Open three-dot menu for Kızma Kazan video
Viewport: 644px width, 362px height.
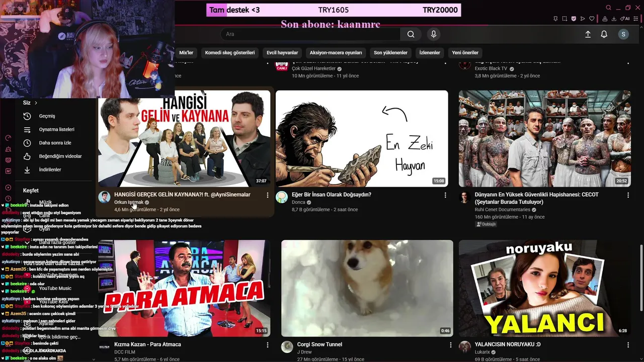267,345
